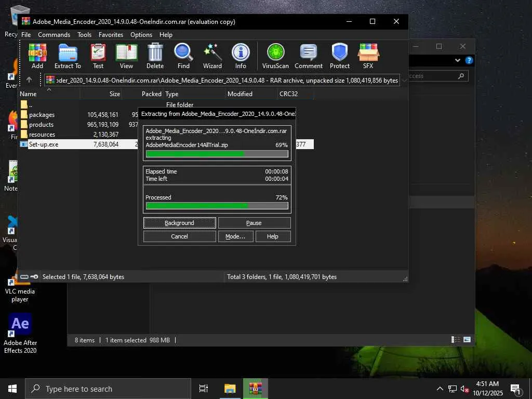The width and height of the screenshot is (532, 399).
Task: Send the extraction to Background
Action: 179,223
